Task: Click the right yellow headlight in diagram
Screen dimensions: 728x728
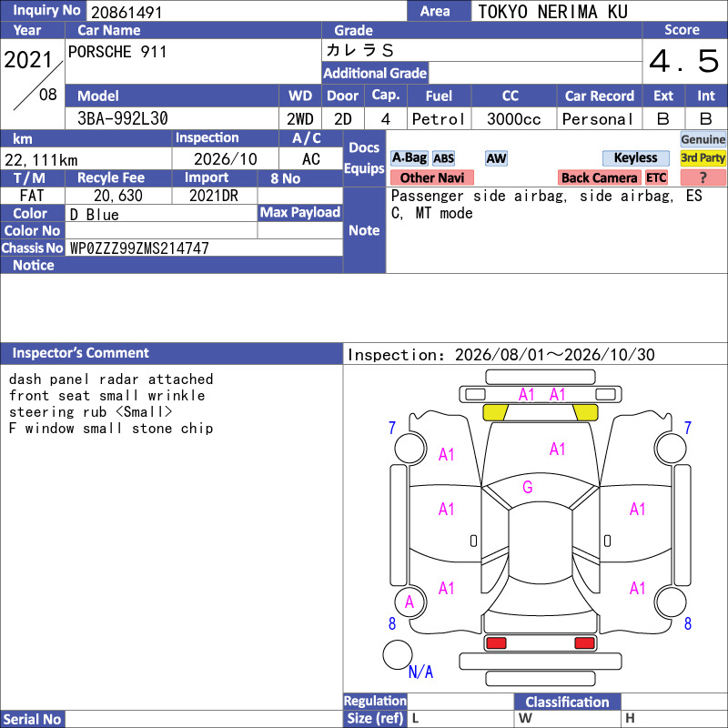Action: click(x=585, y=412)
